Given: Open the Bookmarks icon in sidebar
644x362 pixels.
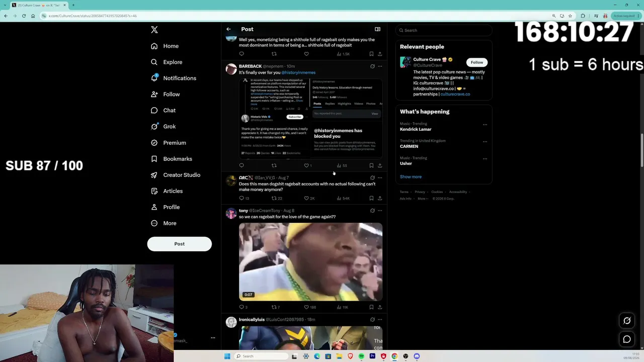Looking at the screenshot, I should 154,159.
